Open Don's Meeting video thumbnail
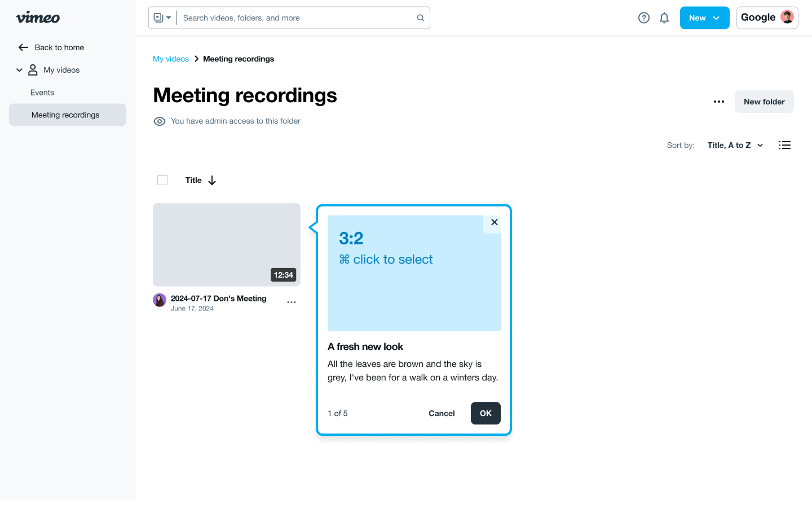This screenshot has width=812, height=508. click(x=226, y=244)
